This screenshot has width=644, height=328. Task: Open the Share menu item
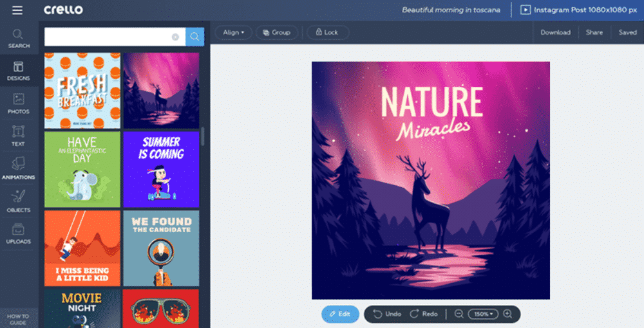pos(594,32)
